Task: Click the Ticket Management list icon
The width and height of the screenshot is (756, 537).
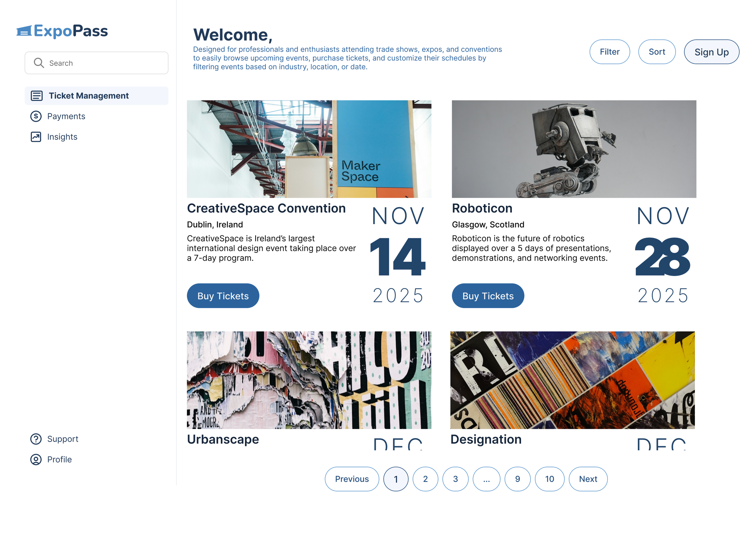Action: [x=36, y=96]
